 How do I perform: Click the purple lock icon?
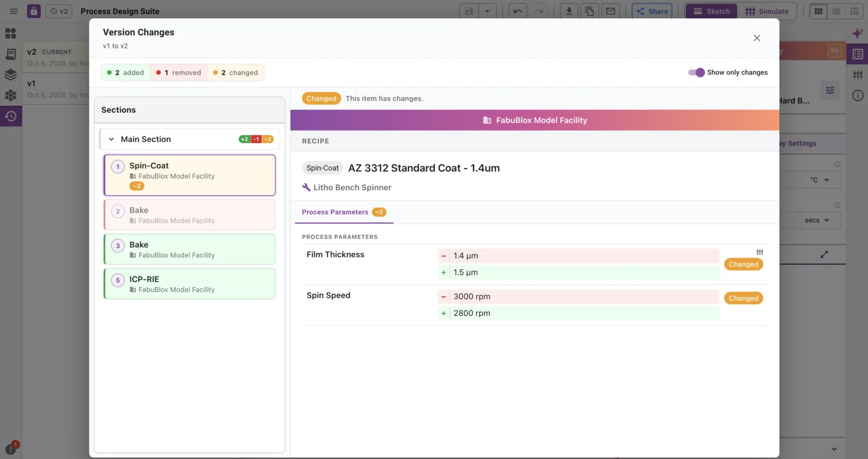point(34,11)
